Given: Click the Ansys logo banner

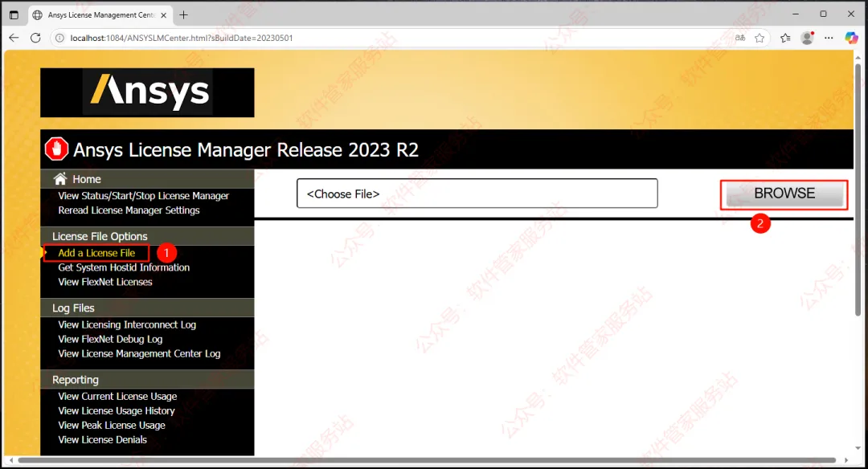Looking at the screenshot, I should 147,92.
